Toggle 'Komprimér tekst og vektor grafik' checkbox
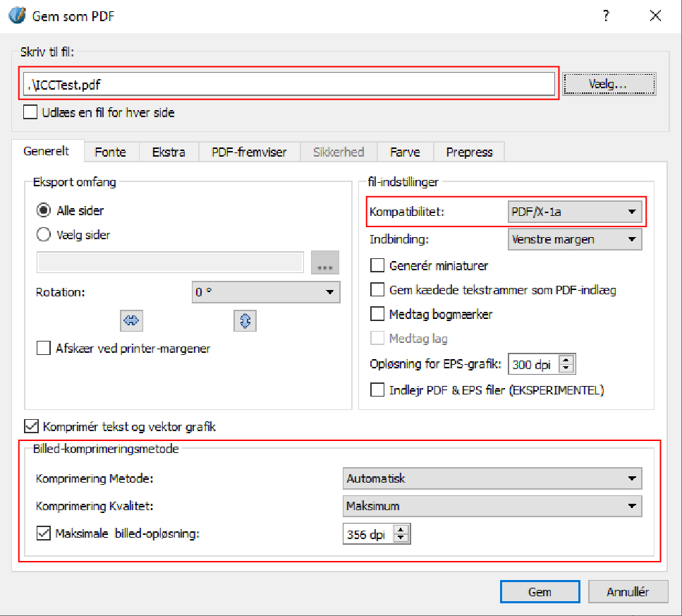The image size is (682, 616). tap(32, 426)
